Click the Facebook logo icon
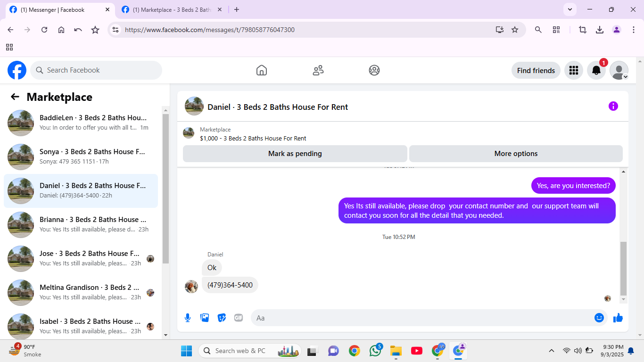Image resolution: width=644 pixels, height=362 pixels. [17, 70]
